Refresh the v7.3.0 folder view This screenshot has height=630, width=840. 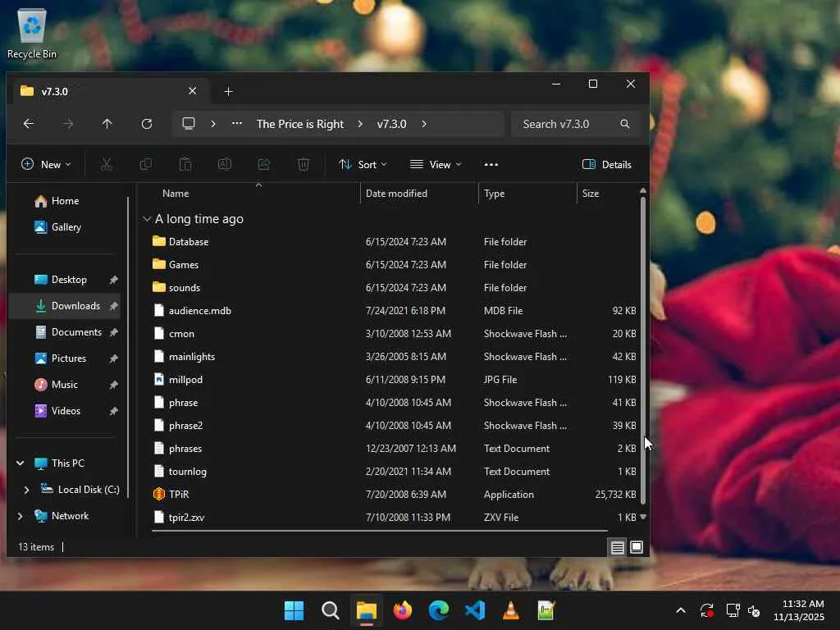pyautogui.click(x=147, y=124)
